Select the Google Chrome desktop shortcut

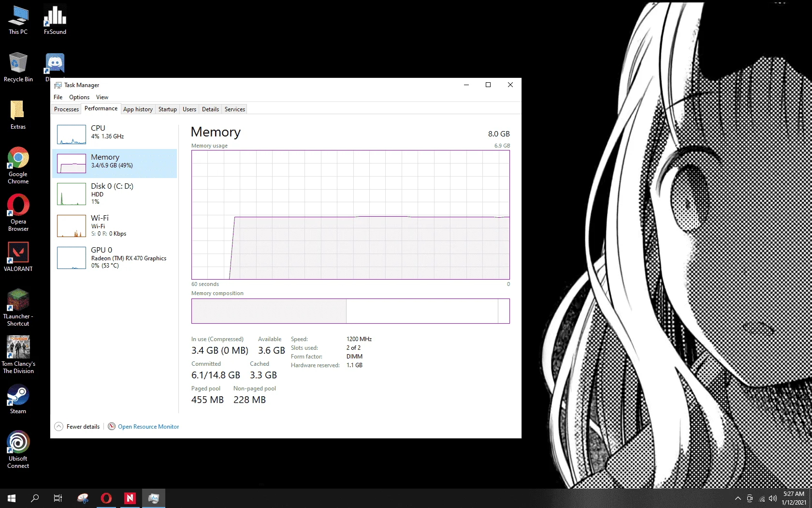point(18,165)
